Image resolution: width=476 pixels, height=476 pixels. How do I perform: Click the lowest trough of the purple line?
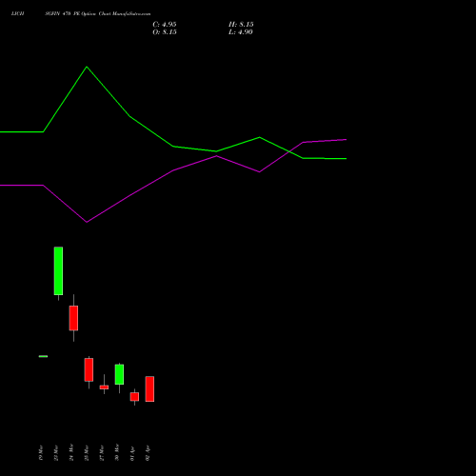(x=87, y=222)
